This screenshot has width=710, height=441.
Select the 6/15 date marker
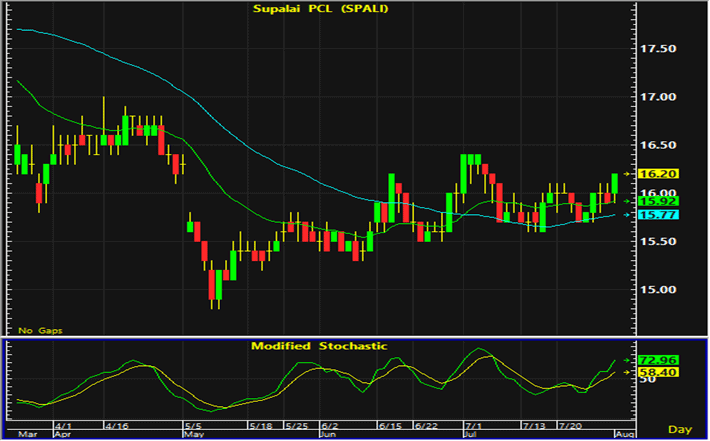click(390, 426)
